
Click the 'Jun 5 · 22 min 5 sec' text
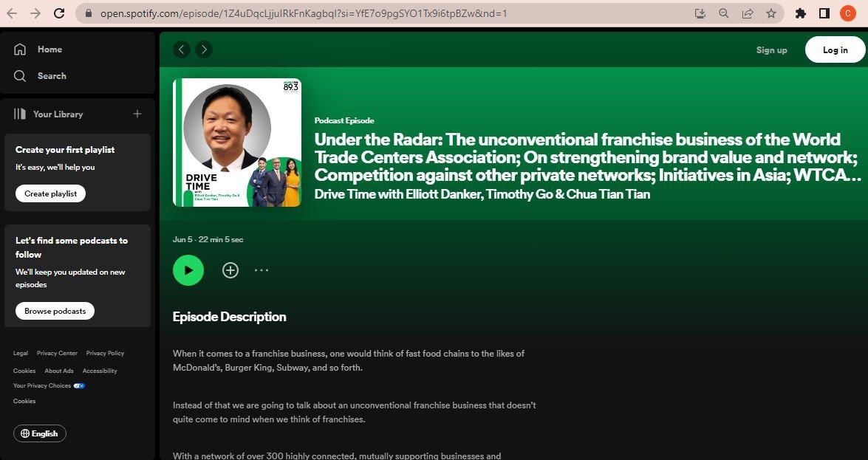point(208,240)
